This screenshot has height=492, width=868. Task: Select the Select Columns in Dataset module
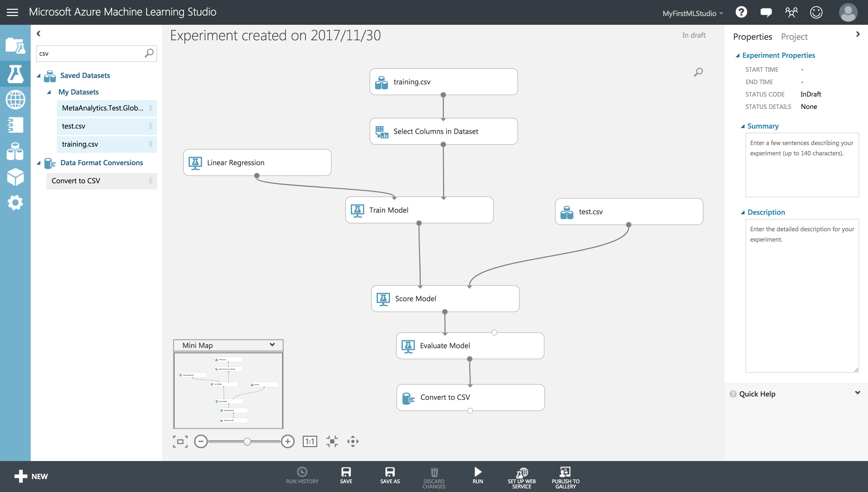(x=443, y=131)
